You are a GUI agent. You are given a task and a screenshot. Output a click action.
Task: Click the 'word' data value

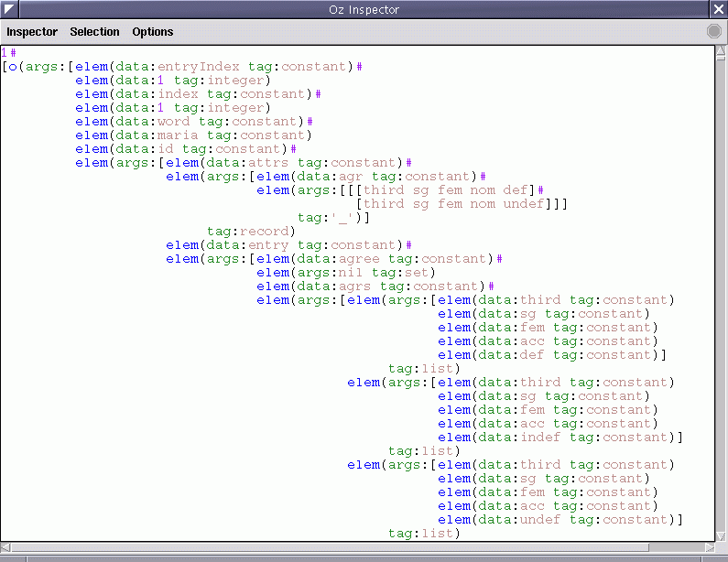(174, 122)
